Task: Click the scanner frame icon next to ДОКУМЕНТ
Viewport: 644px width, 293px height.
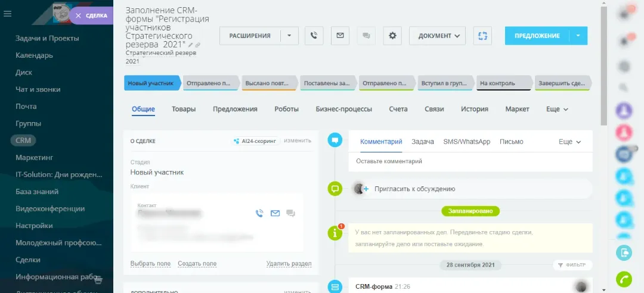Action: [x=482, y=36]
